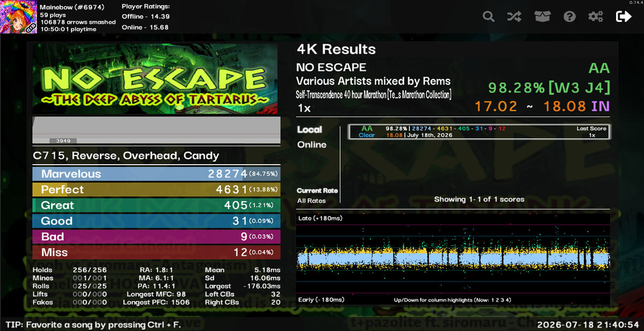Click the life graph at 3949
This screenshot has height=331, width=644.
157,130
